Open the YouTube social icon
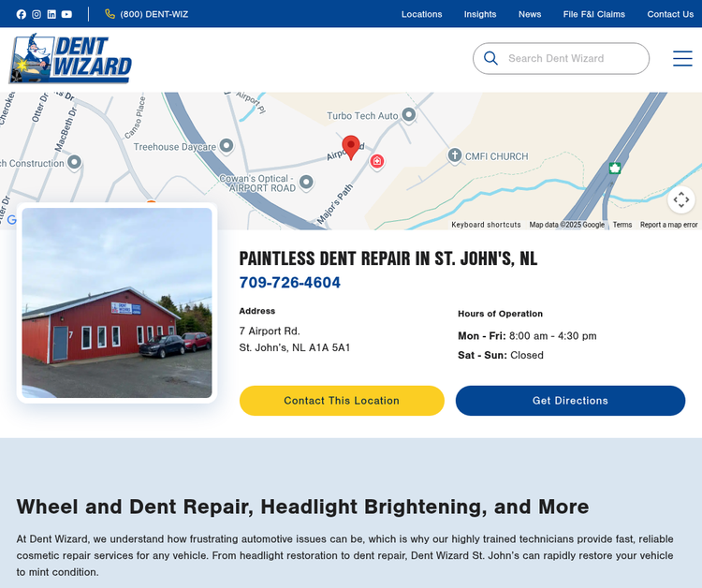The image size is (702, 588). tap(66, 14)
